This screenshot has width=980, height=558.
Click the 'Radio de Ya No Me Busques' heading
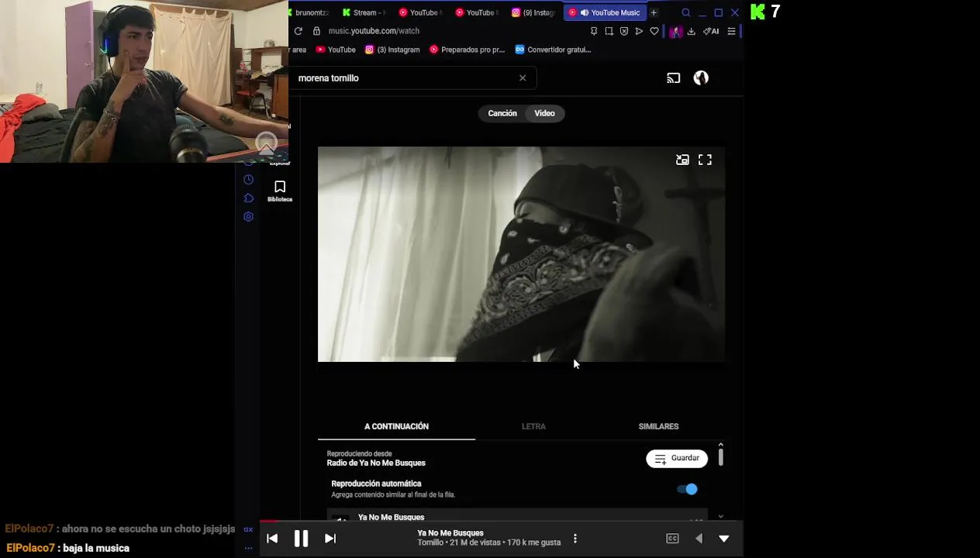pos(376,463)
